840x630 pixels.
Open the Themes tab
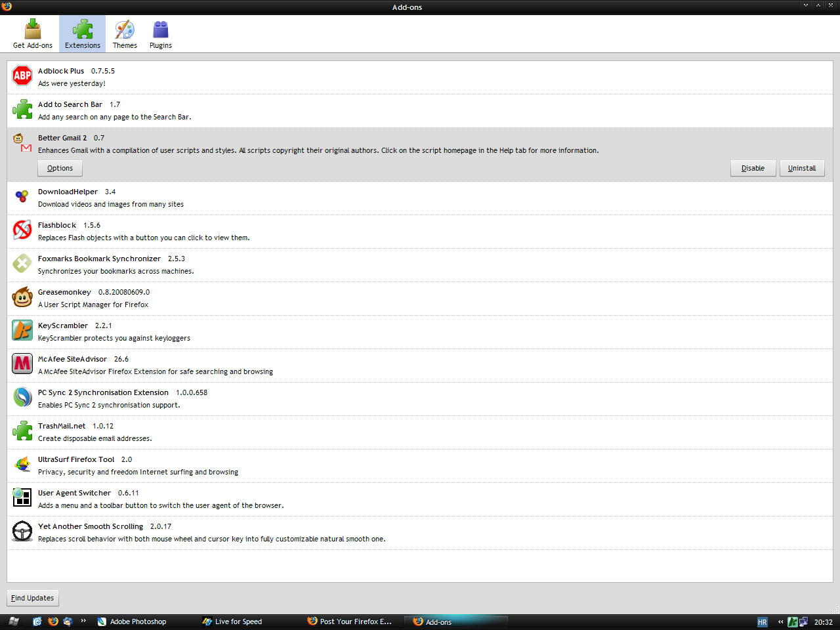(x=125, y=33)
